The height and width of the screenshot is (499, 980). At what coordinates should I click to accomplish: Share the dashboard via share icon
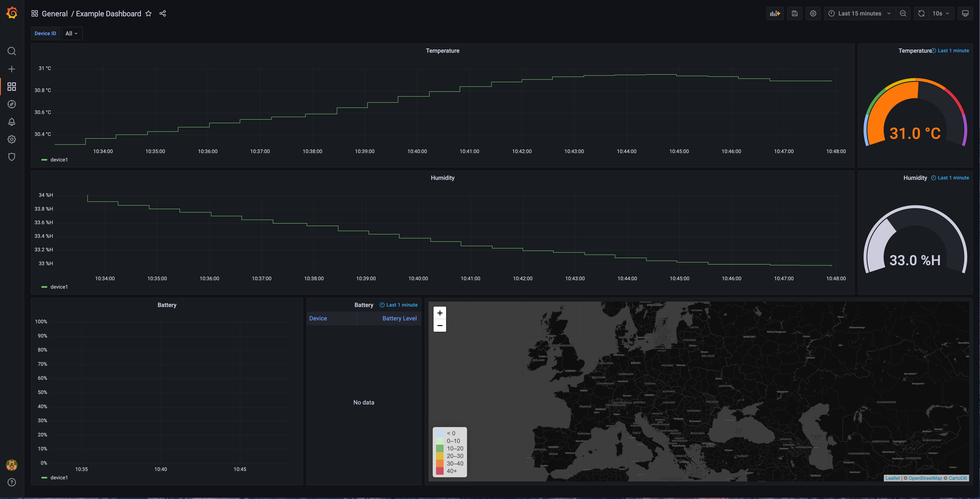[x=163, y=14]
